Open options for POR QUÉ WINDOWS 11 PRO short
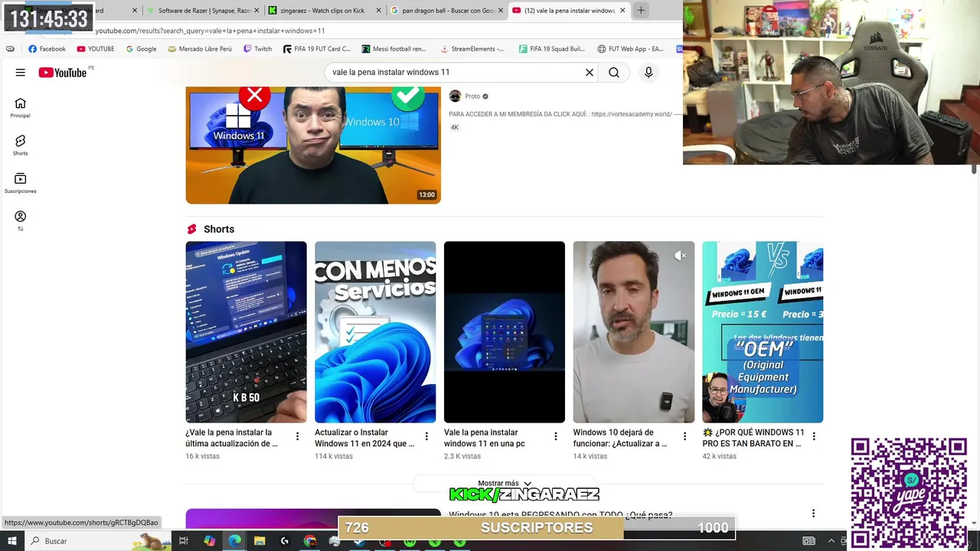Image resolution: width=980 pixels, height=551 pixels. 814,436
